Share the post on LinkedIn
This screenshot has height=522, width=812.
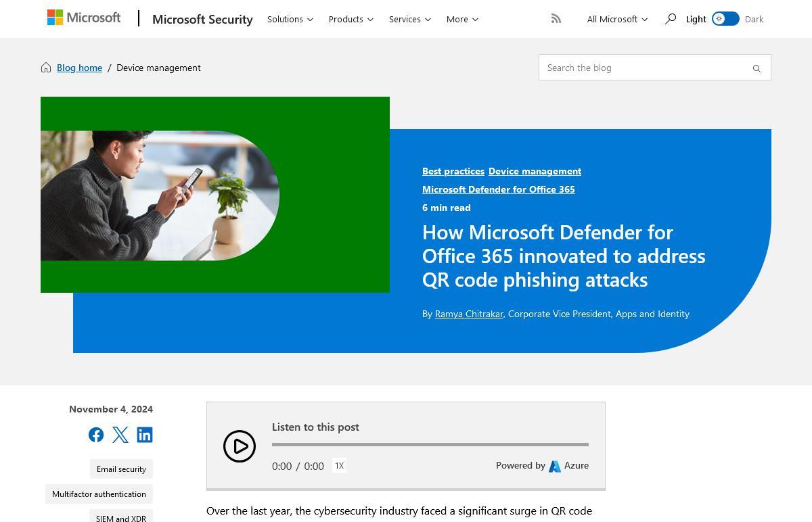click(145, 435)
